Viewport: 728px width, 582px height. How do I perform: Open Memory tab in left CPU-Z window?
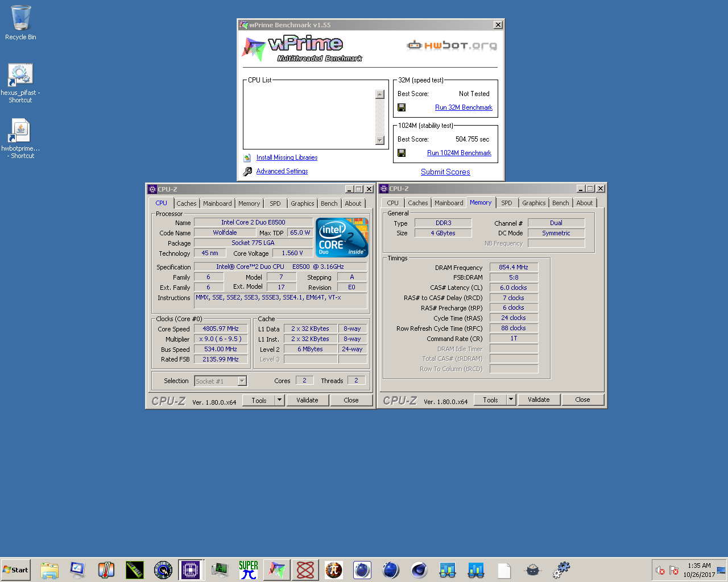[249, 203]
